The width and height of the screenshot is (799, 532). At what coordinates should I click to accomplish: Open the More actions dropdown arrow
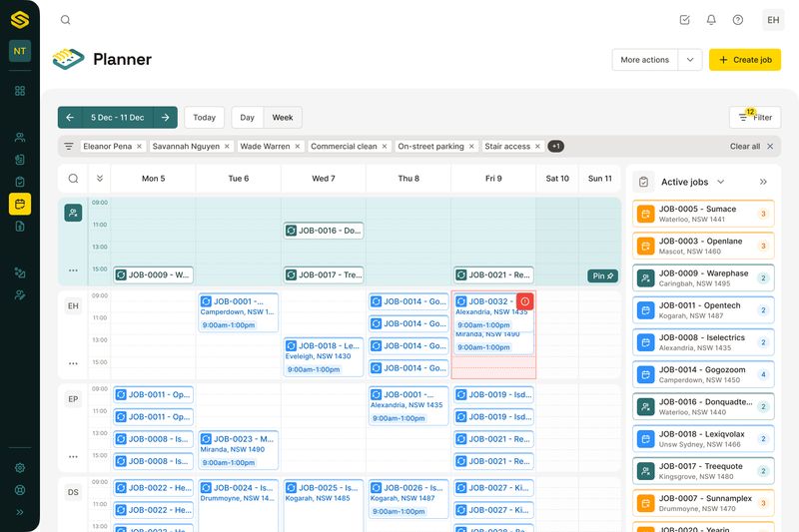pyautogui.click(x=690, y=60)
